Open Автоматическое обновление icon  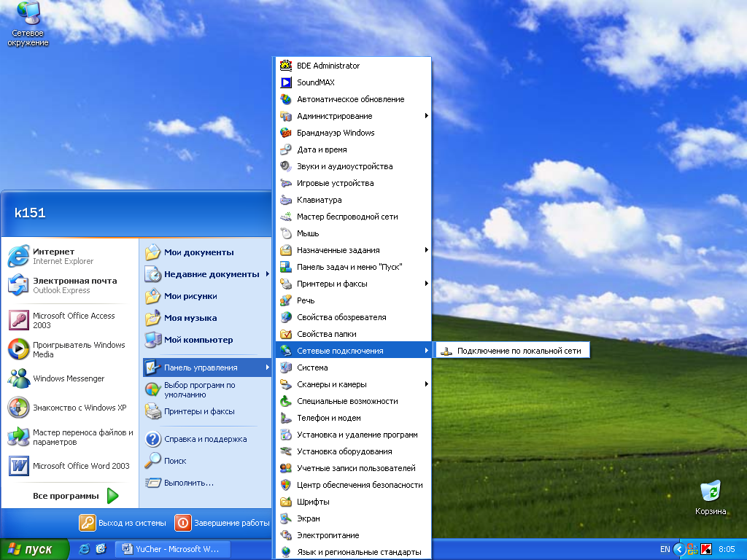(286, 99)
